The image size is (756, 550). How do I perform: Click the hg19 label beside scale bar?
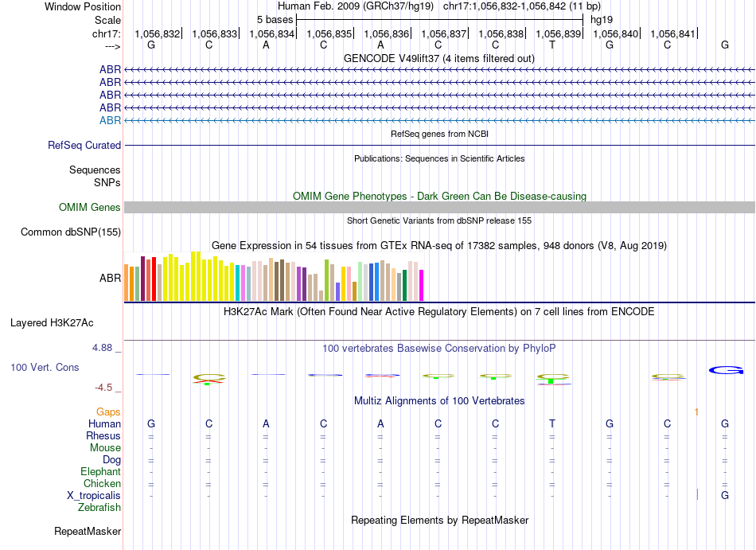coord(602,20)
